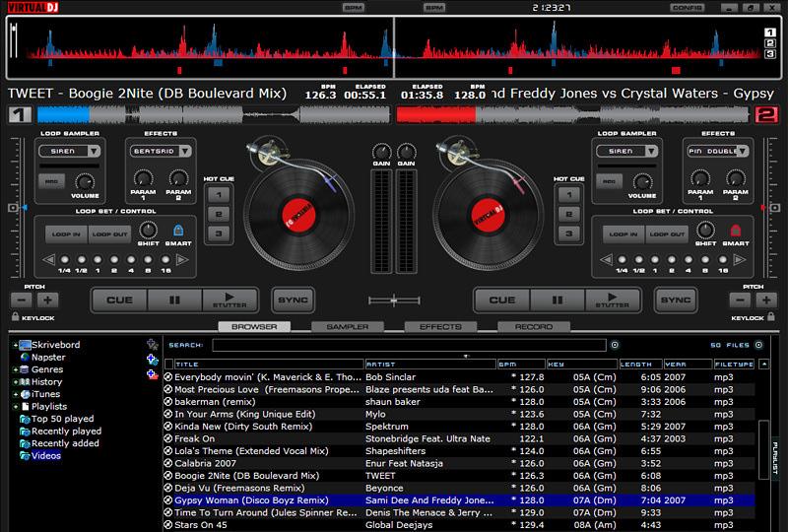
Task: Click the circular icon next to search field
Action: (615, 345)
